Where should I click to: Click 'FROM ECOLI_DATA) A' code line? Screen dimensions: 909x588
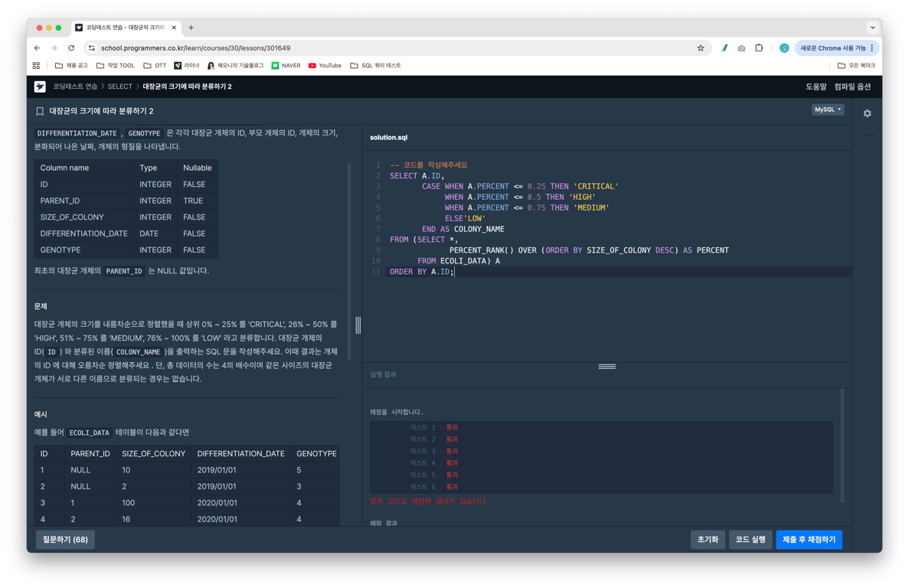[459, 260]
